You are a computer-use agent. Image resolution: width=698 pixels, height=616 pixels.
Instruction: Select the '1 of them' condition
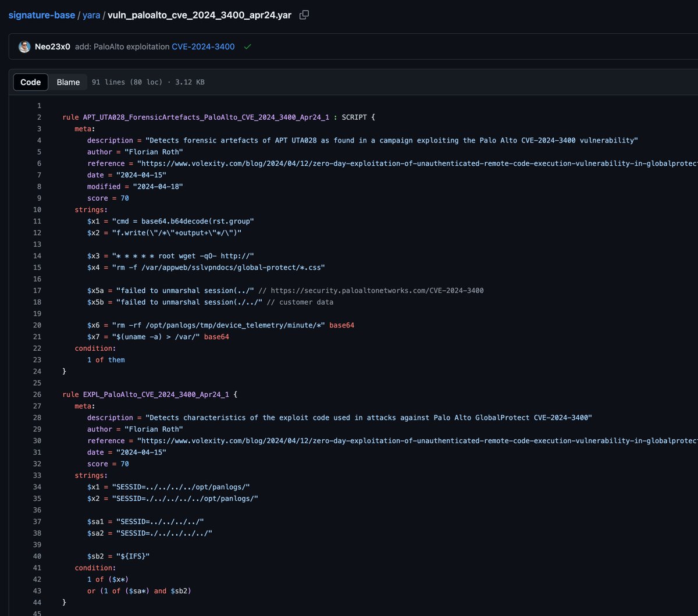pos(106,359)
